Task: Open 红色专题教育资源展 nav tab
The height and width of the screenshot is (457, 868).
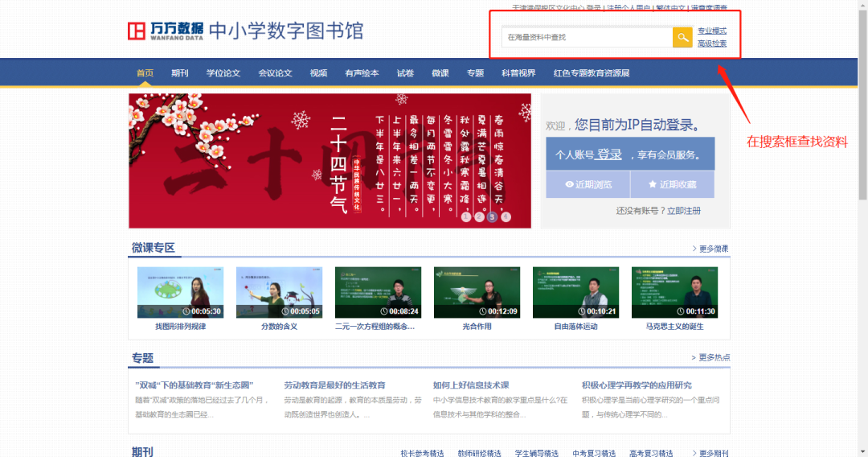Action: coord(592,72)
